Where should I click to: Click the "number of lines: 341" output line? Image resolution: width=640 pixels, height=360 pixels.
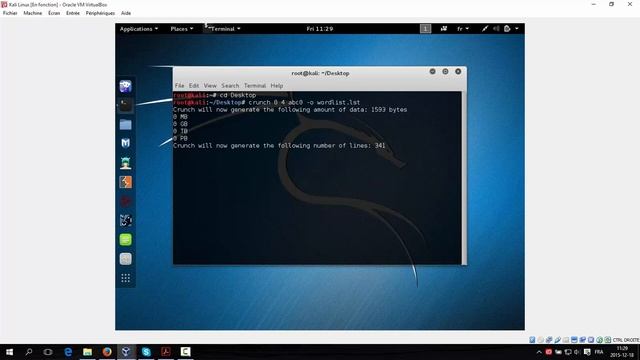pos(279,146)
